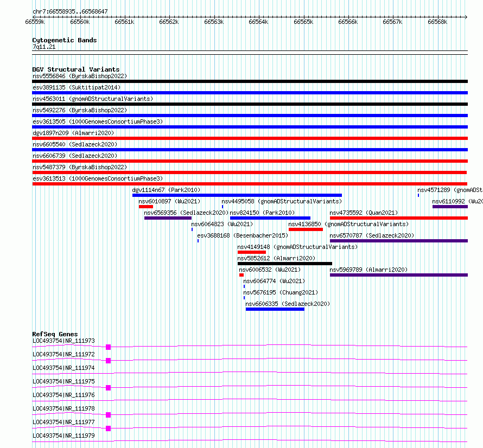Screen dimensions: 483x448
Task: Select the nsv6570787 (Sedlazeck2020) label
Action: pyautogui.click(x=372, y=235)
